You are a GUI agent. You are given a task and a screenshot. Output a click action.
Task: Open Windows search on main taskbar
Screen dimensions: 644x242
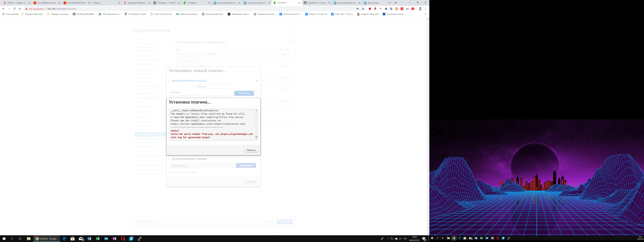[x=12, y=239]
